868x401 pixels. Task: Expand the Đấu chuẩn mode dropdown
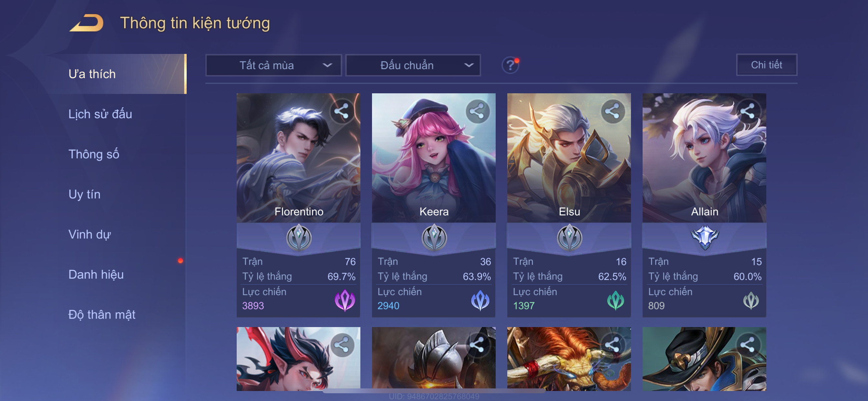click(413, 65)
